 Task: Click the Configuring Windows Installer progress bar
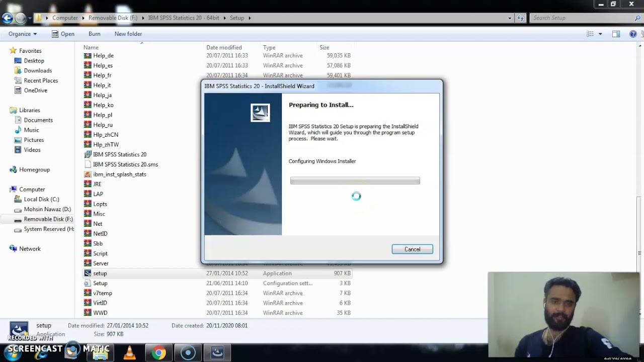click(x=355, y=181)
